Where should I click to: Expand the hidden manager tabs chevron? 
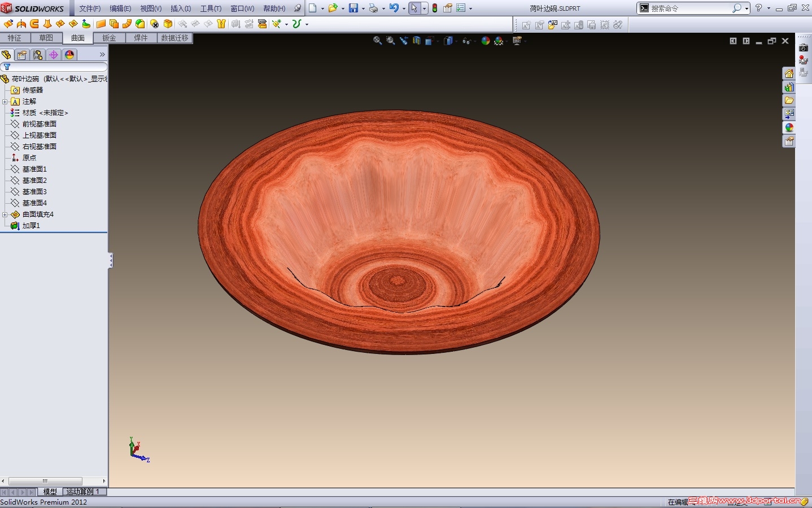(x=102, y=55)
